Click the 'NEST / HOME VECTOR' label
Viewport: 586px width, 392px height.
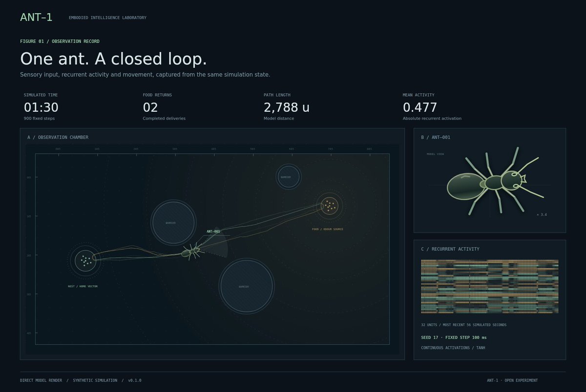pyautogui.click(x=83, y=287)
